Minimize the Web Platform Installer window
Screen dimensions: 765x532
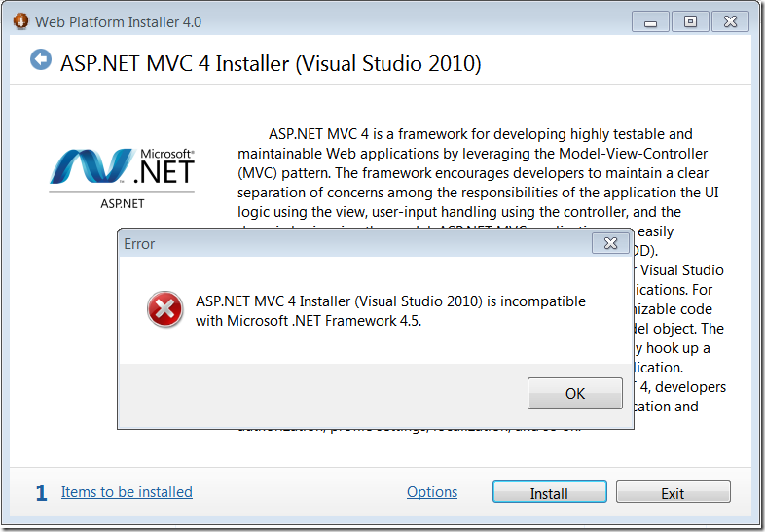click(x=650, y=22)
